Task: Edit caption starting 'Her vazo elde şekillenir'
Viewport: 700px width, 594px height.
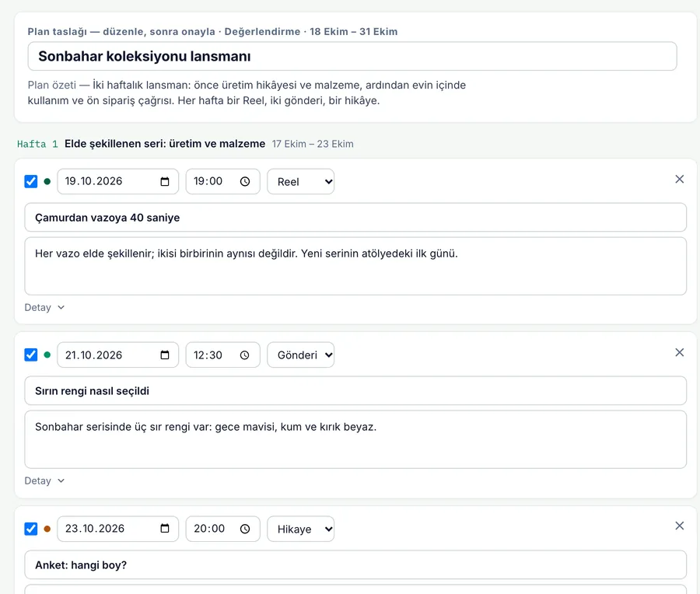Action: [355, 266]
